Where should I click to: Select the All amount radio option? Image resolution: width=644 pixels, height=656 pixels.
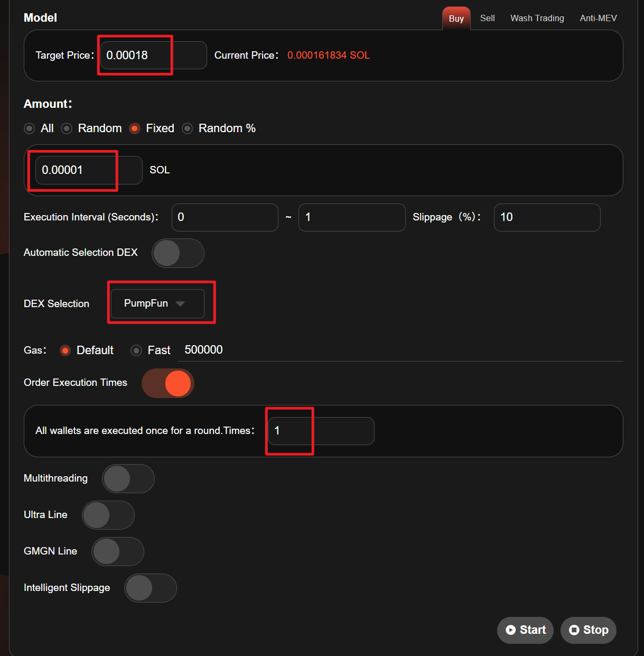[x=30, y=128]
